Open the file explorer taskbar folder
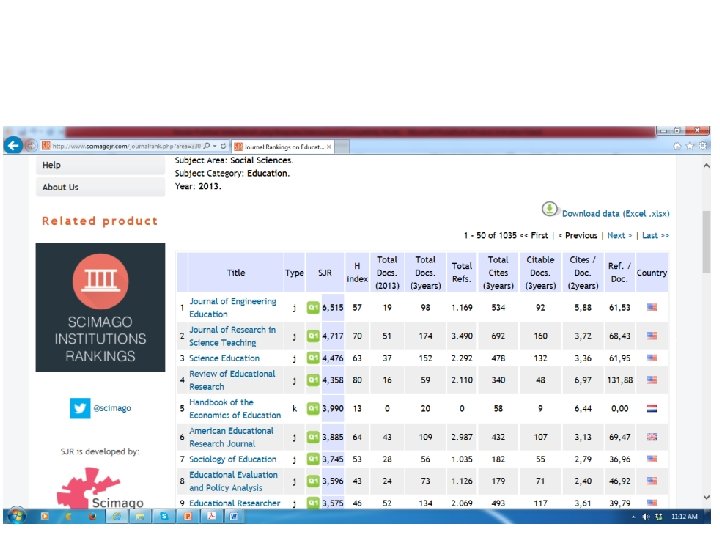Viewport: 720px width, 540px height. pyautogui.click(x=140, y=517)
